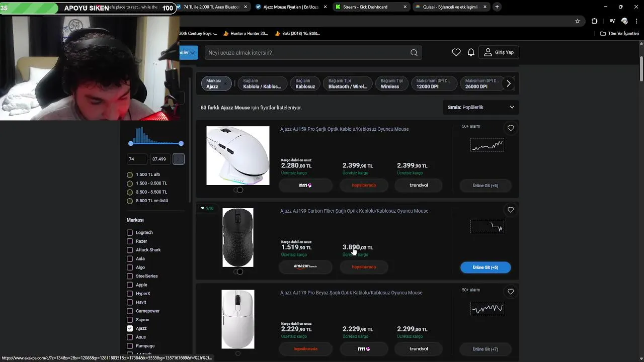Viewport: 644px width, 362px height.
Task: Open the trendyol offer for AJ179 Pro Beyaz
Action: (419, 349)
